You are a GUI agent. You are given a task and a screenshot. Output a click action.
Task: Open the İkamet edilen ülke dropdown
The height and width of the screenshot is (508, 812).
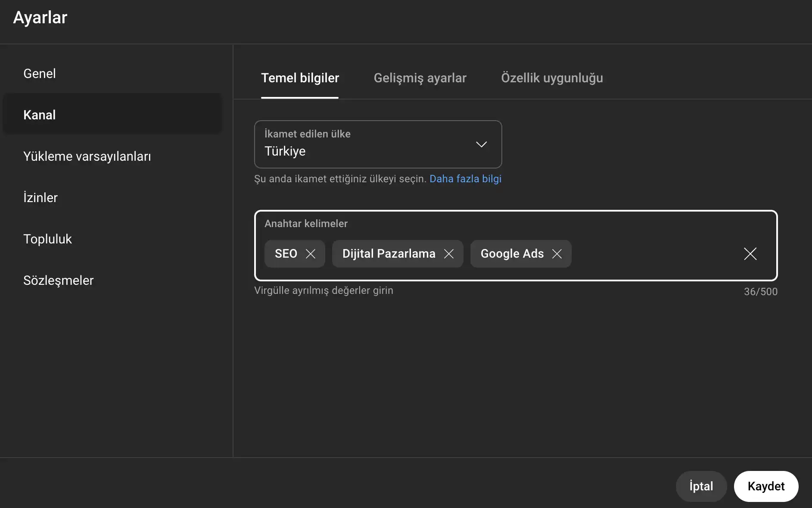click(x=378, y=144)
